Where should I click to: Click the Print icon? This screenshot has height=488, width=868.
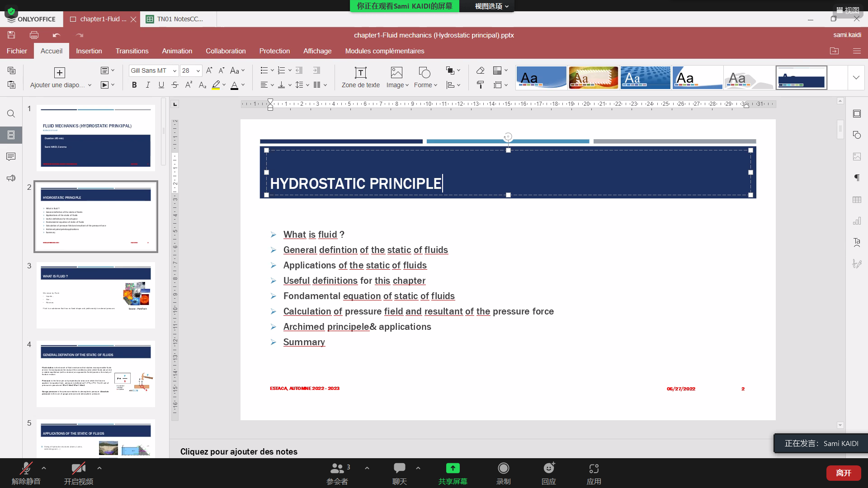[34, 35]
